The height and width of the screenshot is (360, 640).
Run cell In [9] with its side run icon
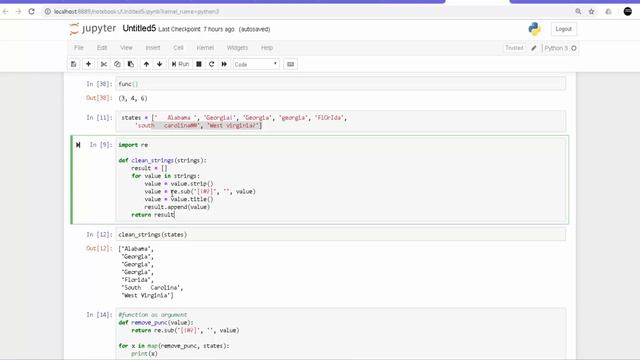click(x=78, y=145)
